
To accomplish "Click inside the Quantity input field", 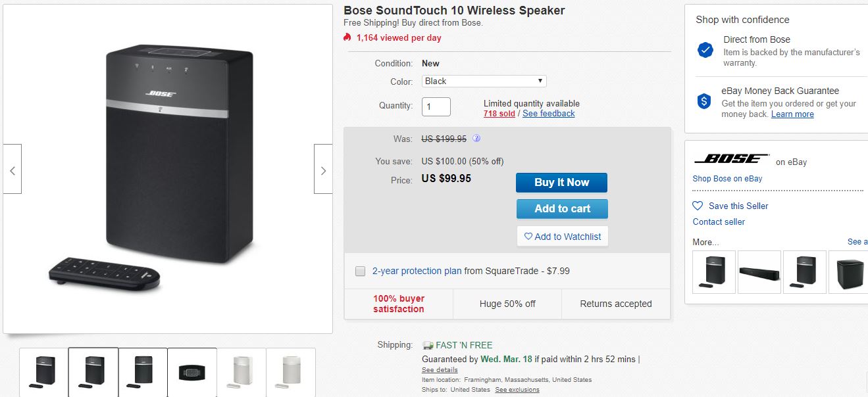I will [436, 106].
